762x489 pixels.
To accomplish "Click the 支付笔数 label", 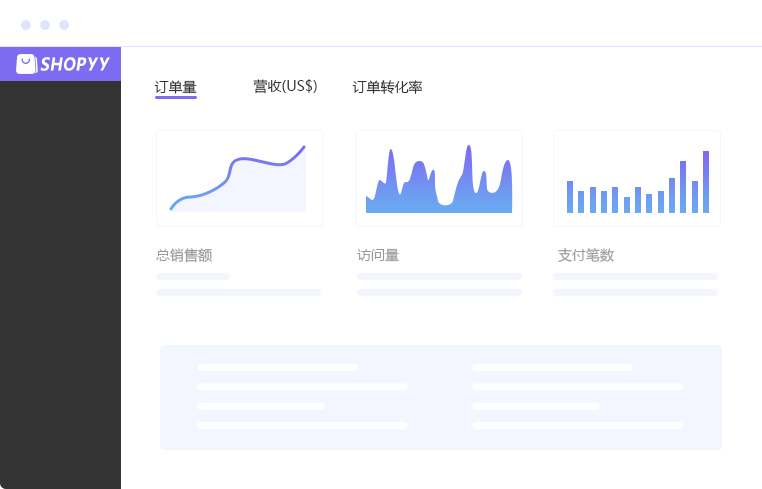I will (586, 255).
